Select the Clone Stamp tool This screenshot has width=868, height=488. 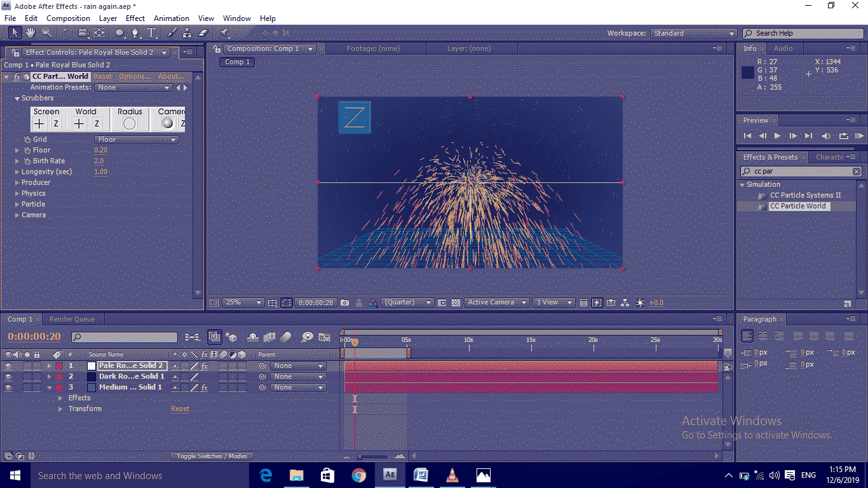[187, 32]
